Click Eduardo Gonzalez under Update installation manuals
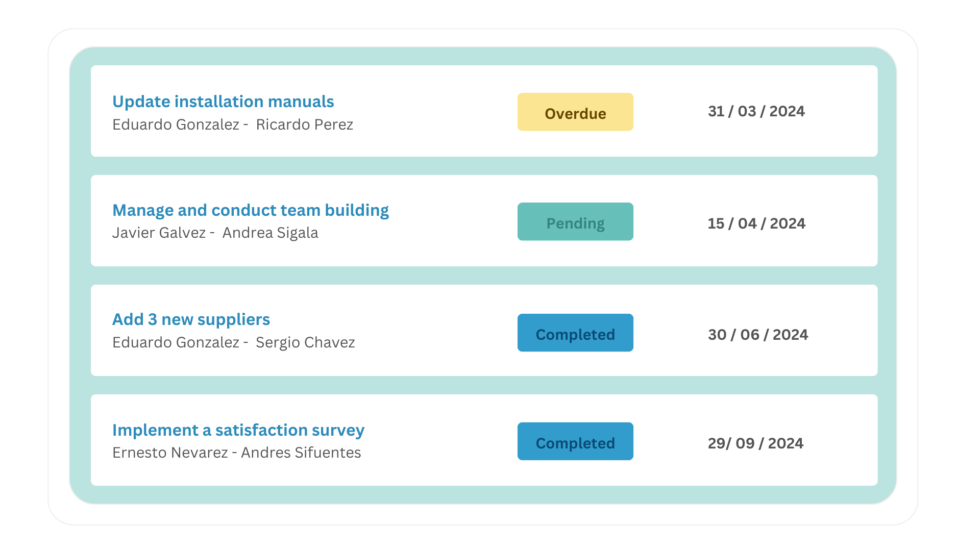This screenshot has height=551, width=980. [x=176, y=124]
